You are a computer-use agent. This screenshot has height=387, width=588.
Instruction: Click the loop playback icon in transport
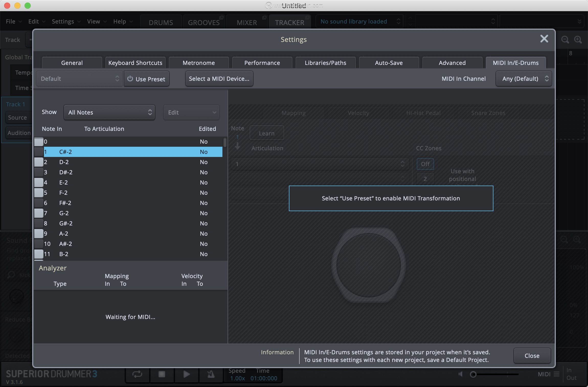[137, 374]
